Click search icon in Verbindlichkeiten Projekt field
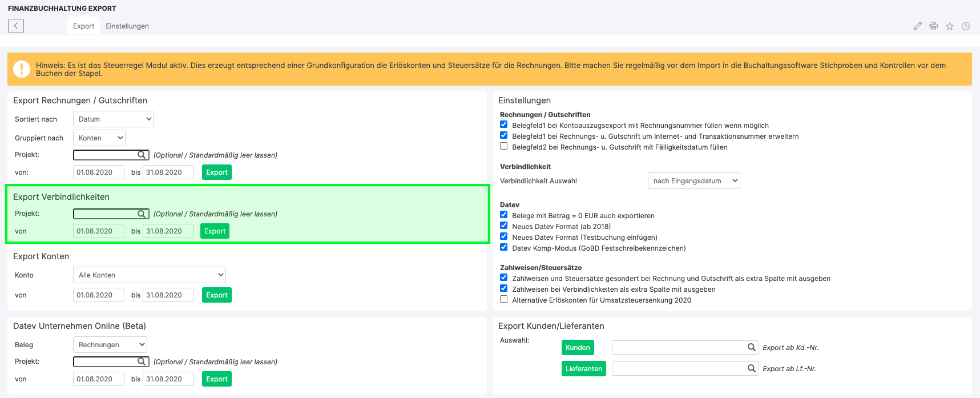980x398 pixels. click(x=142, y=214)
